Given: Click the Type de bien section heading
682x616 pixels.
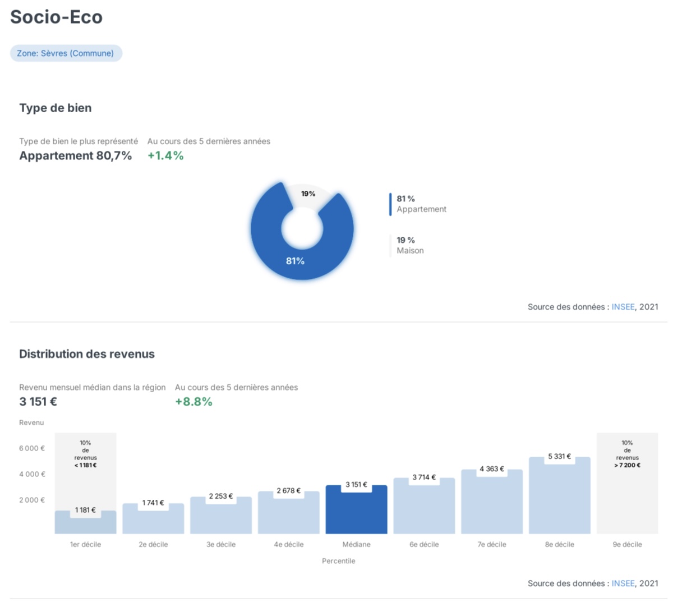Looking at the screenshot, I should 56,108.
